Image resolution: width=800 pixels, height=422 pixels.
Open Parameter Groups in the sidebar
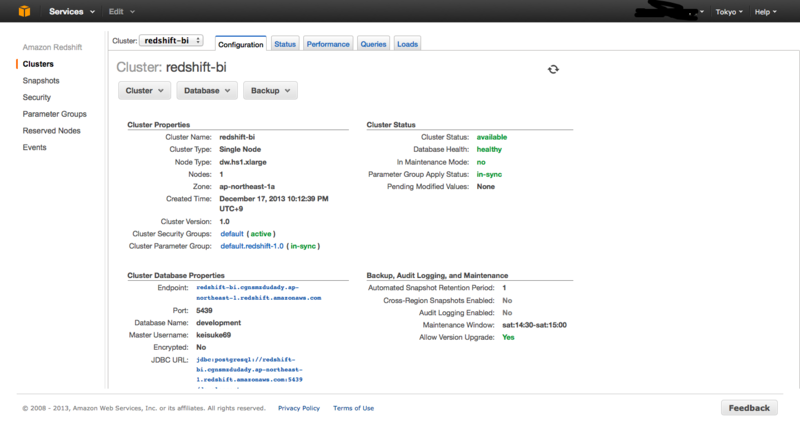click(x=55, y=114)
